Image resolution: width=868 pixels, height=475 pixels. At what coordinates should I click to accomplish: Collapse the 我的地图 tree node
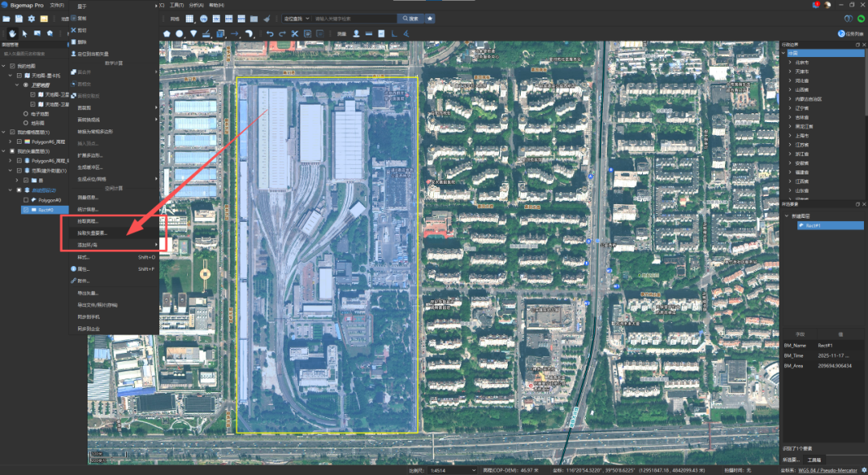4,66
